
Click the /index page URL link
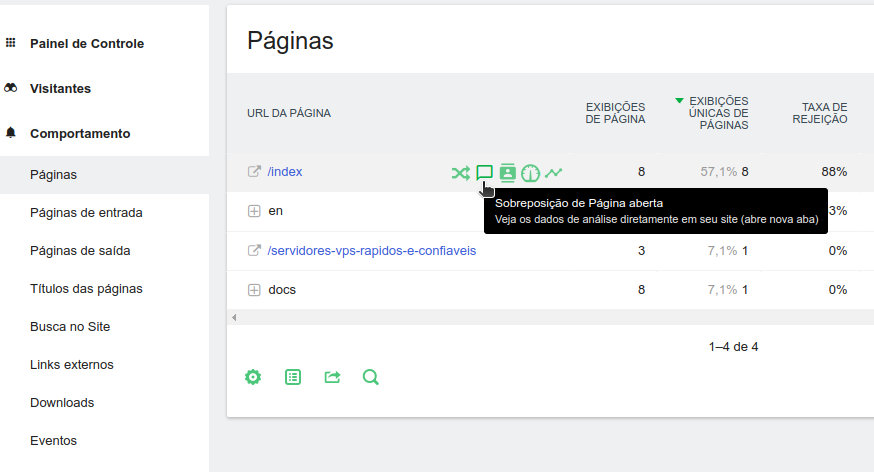pos(285,172)
